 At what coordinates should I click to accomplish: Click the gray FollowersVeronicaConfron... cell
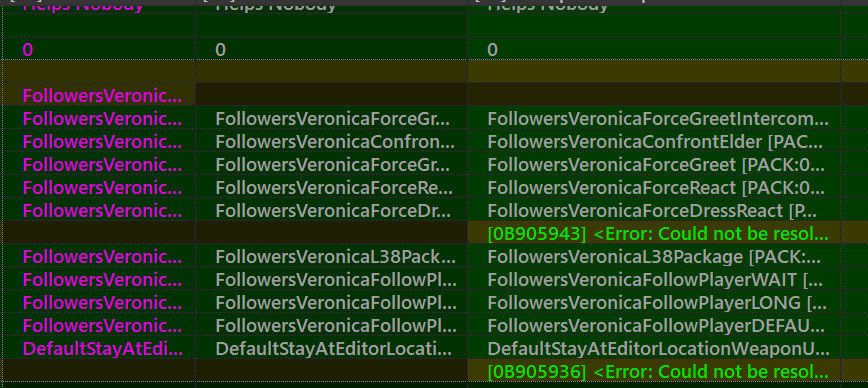coord(332,142)
